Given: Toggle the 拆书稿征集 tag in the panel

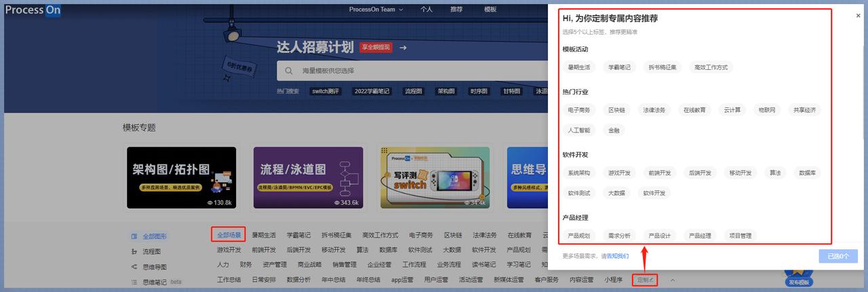Looking at the screenshot, I should click(x=663, y=67).
